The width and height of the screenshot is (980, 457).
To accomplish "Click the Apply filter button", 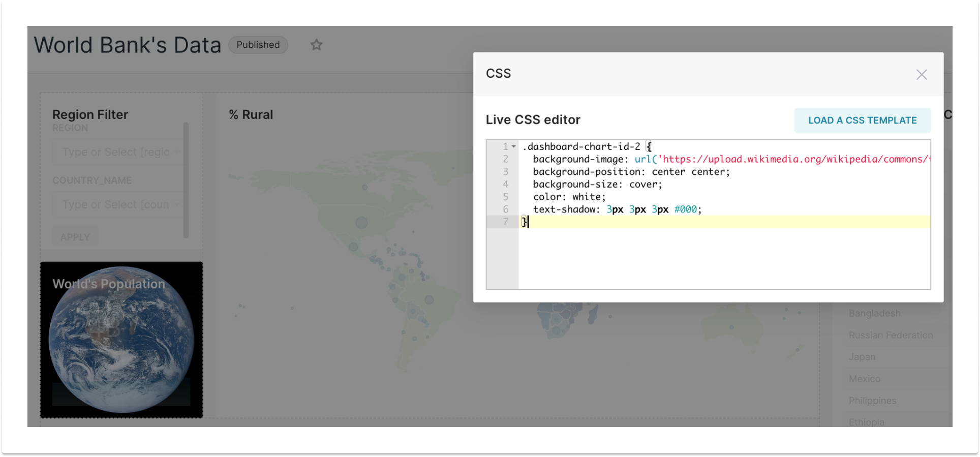I will tap(75, 237).
